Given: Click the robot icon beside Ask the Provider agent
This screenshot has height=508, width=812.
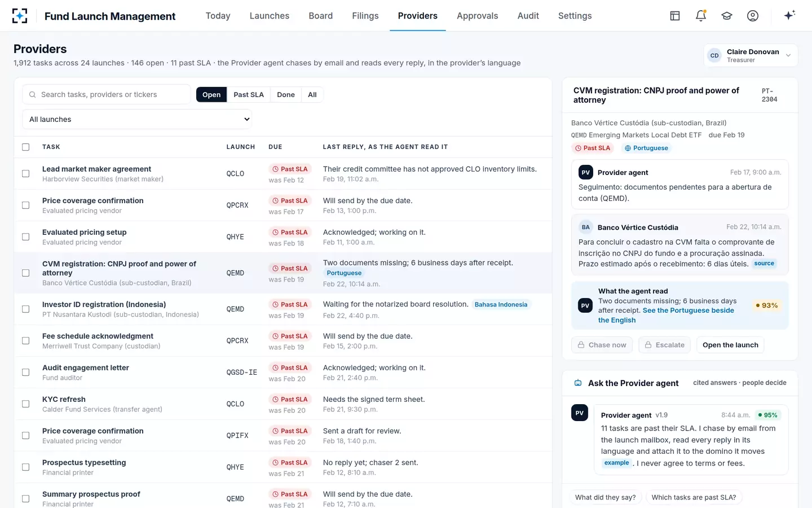Looking at the screenshot, I should pyautogui.click(x=578, y=383).
